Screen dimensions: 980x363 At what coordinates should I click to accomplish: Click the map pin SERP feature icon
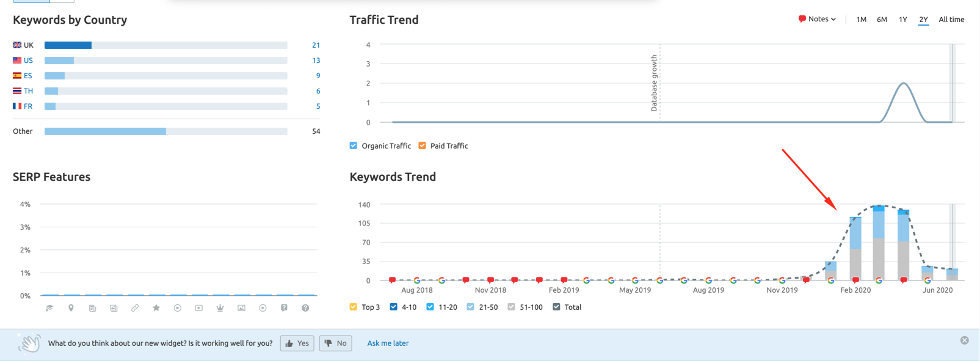tap(71, 308)
